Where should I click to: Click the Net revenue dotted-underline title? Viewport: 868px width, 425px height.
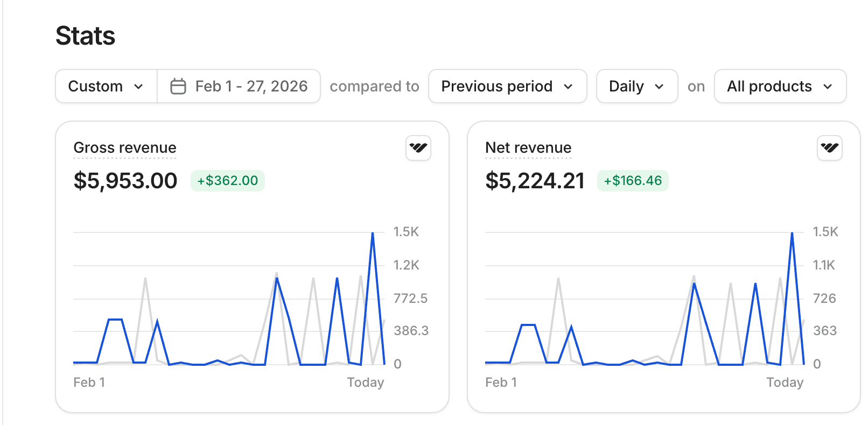tap(528, 148)
